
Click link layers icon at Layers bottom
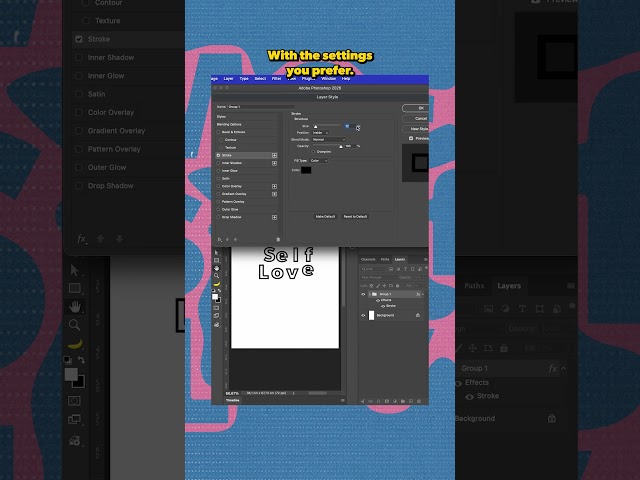click(371, 401)
